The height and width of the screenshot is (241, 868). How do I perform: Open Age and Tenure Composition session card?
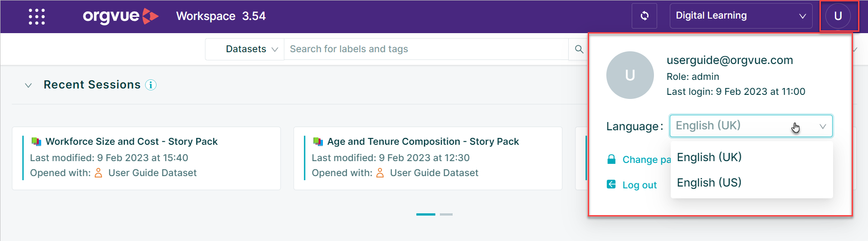[428, 158]
